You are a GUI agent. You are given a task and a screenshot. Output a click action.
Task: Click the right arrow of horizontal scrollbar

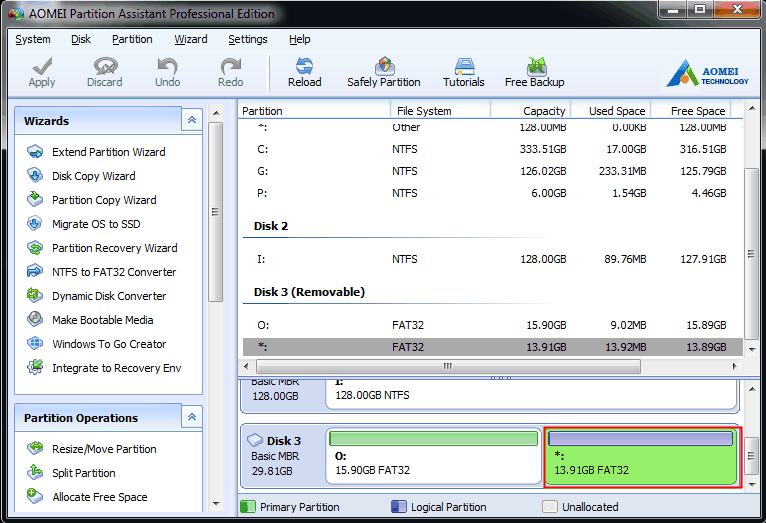point(734,366)
